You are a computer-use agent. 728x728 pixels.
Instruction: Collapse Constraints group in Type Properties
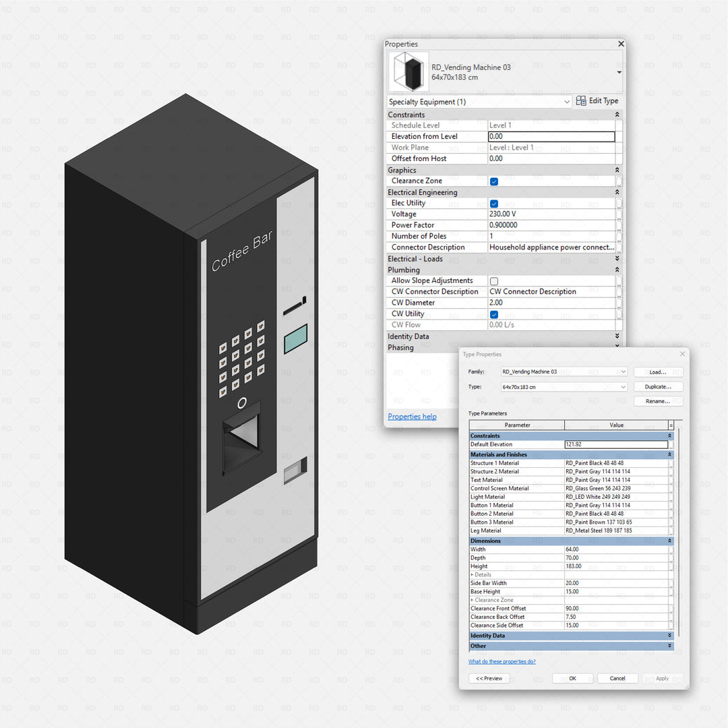coord(669,435)
